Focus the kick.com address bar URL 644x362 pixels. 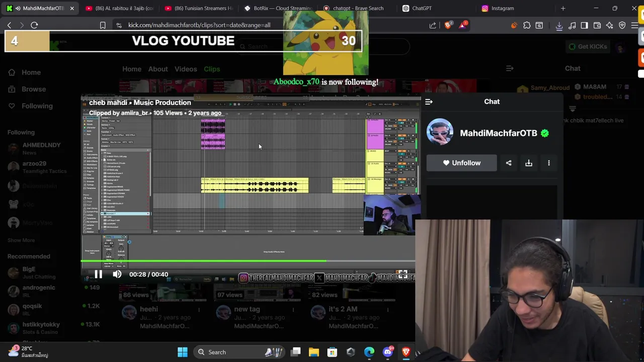[x=199, y=25]
